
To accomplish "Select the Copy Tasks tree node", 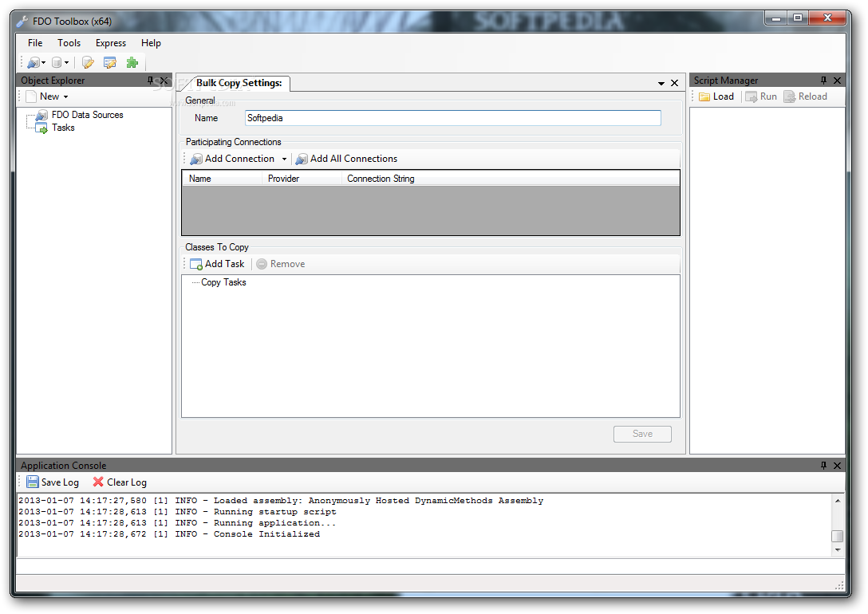I will point(223,282).
